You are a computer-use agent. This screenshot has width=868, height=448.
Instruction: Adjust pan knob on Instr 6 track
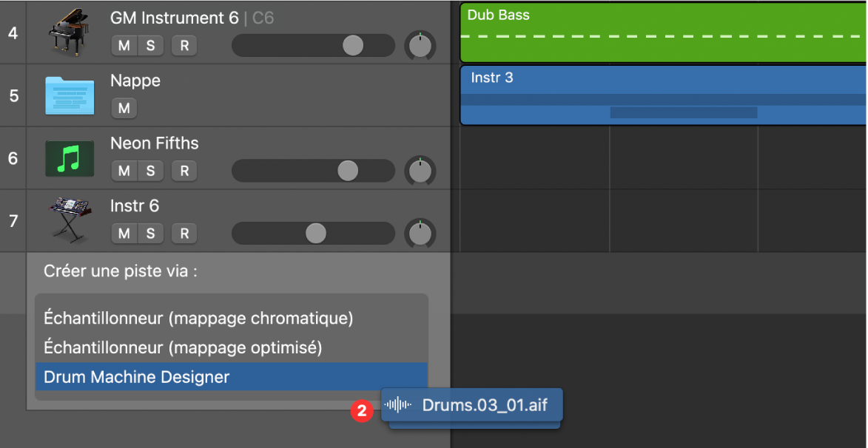tap(420, 234)
